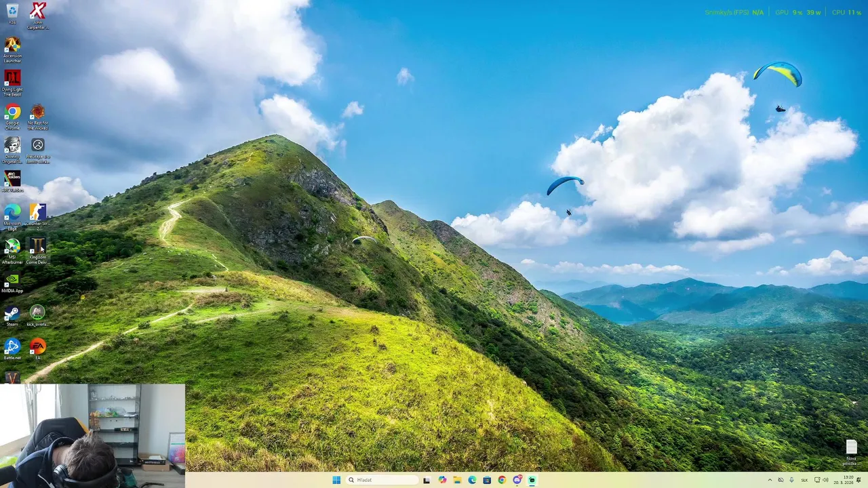Select the ARC Raiders desktop icon
This screenshot has width=868, height=488.
[x=12, y=182]
